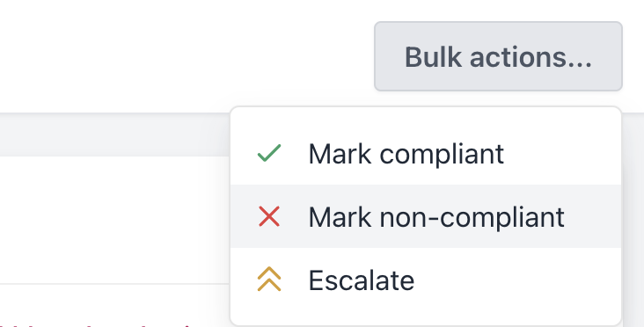
Task: Open the Bulk actions dropdown button
Action: pos(498,56)
